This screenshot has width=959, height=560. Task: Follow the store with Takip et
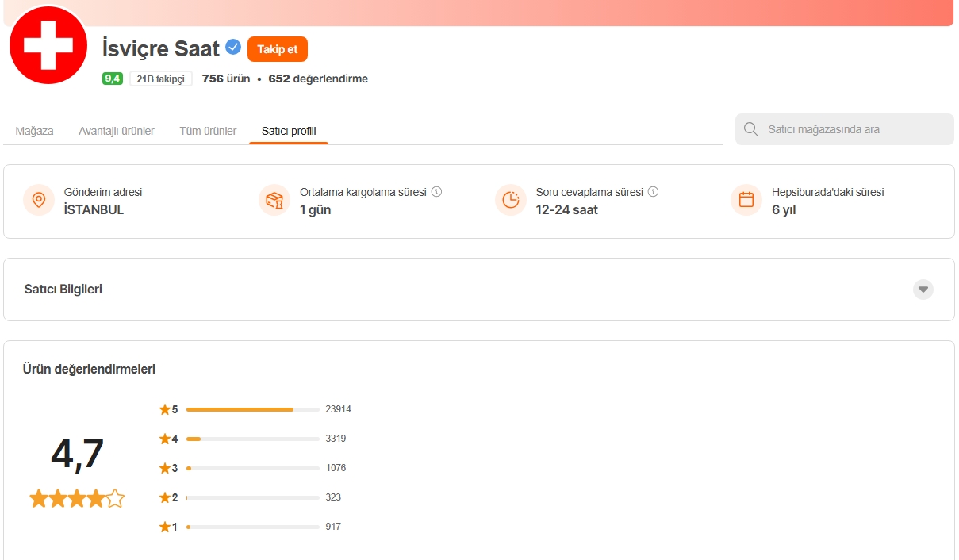(x=277, y=49)
